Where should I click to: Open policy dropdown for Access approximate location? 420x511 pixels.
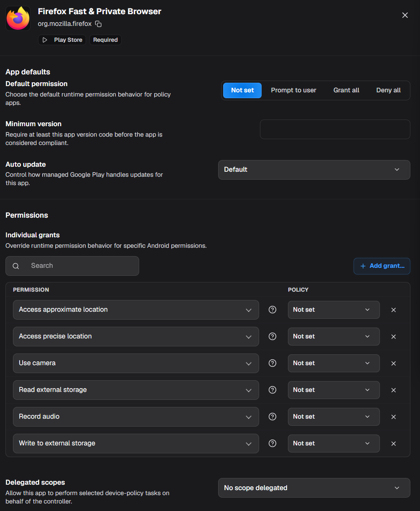(334, 310)
